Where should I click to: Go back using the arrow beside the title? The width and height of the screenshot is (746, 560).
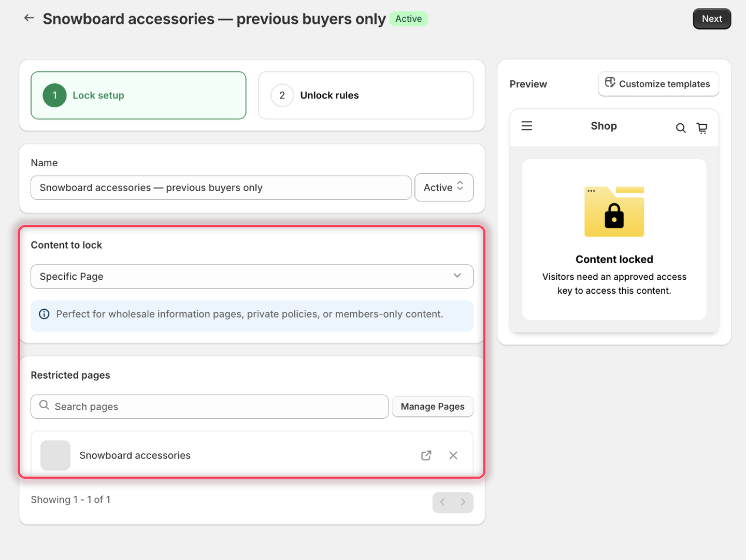[29, 18]
